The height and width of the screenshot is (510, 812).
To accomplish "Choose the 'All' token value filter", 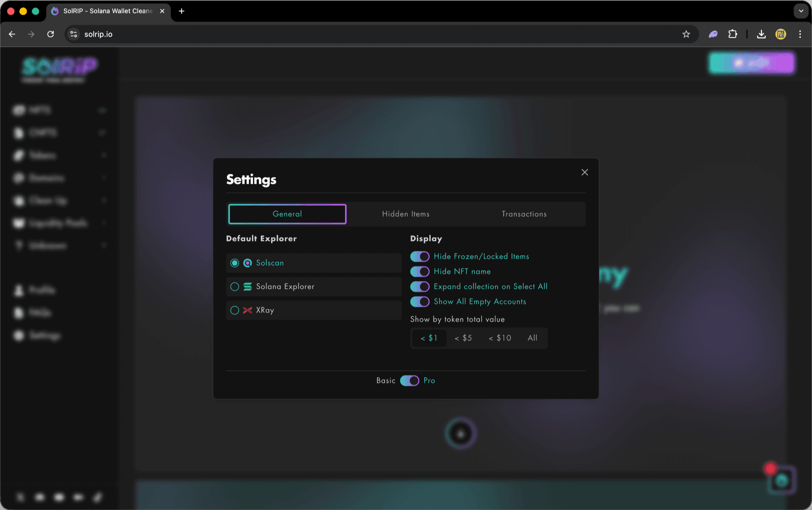I will (x=532, y=338).
